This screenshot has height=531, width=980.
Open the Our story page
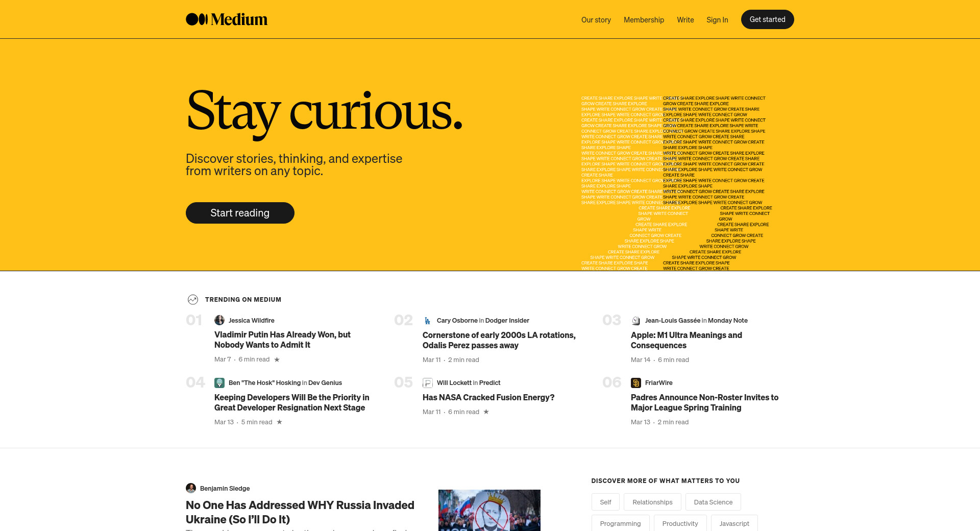596,20
